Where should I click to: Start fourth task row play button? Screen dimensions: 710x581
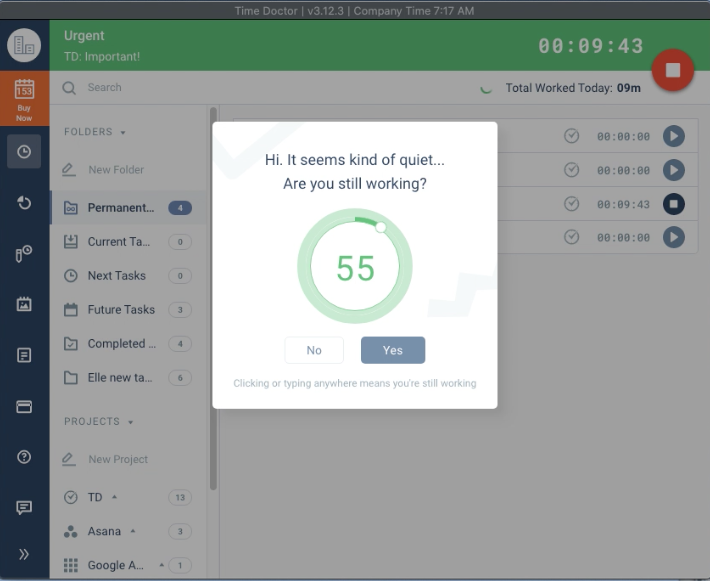pyautogui.click(x=674, y=237)
